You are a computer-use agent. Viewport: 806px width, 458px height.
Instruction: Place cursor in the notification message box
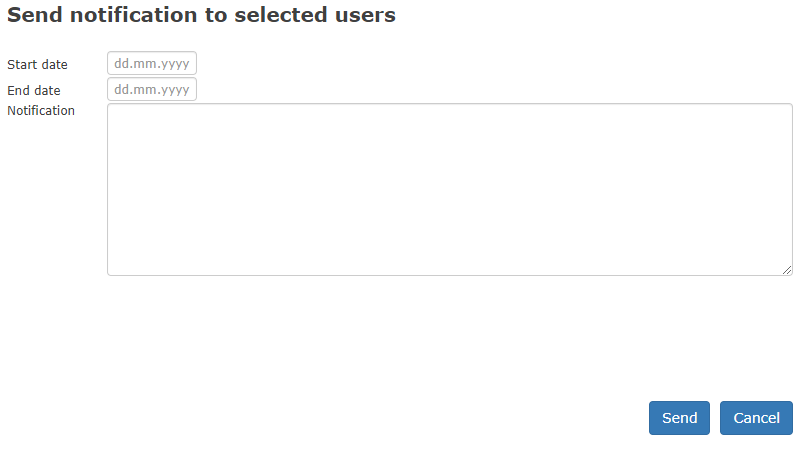449,189
